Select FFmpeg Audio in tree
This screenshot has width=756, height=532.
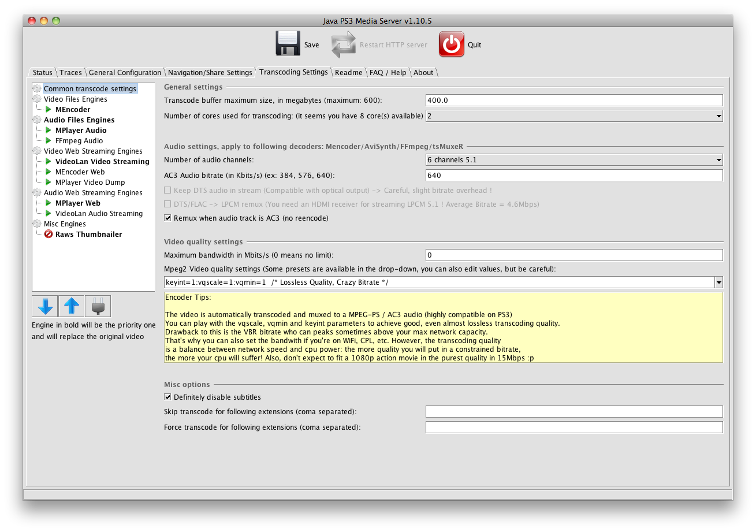(x=79, y=141)
